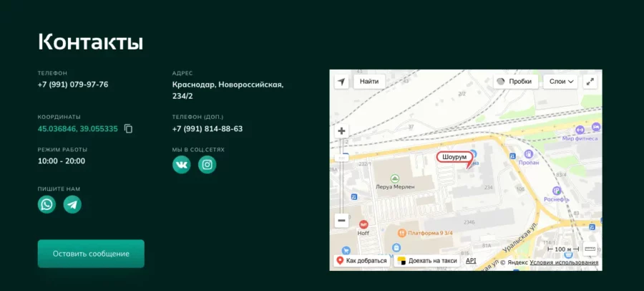Click the Пропан gas station marker
The width and height of the screenshot is (644, 291).
click(x=529, y=154)
